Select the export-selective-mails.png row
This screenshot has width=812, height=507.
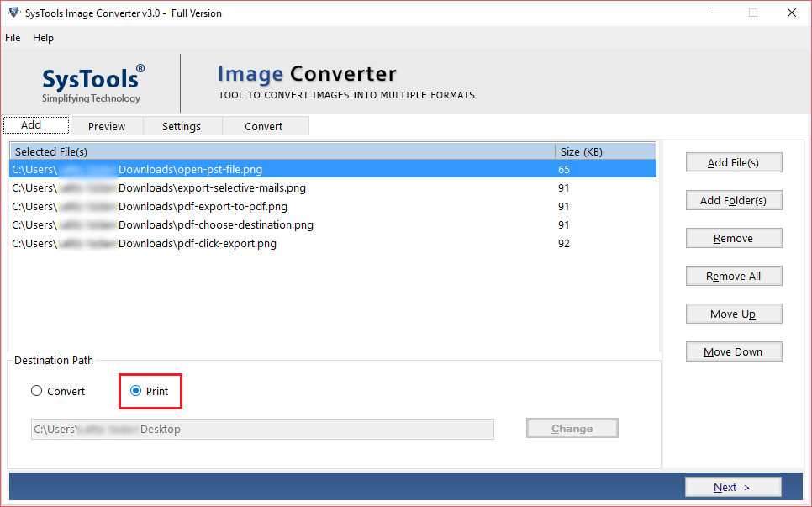click(333, 188)
